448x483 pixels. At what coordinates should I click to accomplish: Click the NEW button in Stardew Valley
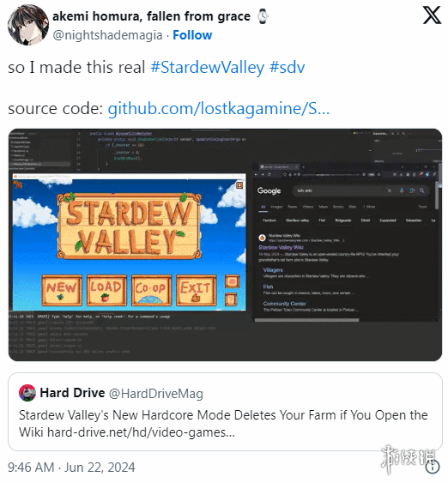click(62, 290)
